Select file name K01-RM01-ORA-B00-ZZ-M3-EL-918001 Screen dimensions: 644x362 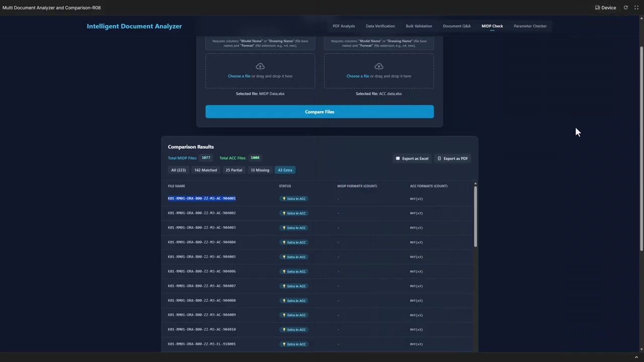click(202, 344)
